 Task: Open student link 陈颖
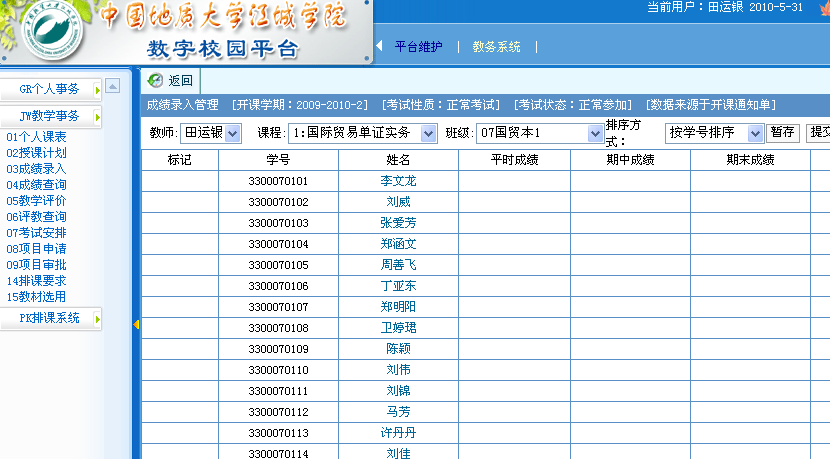pos(398,349)
